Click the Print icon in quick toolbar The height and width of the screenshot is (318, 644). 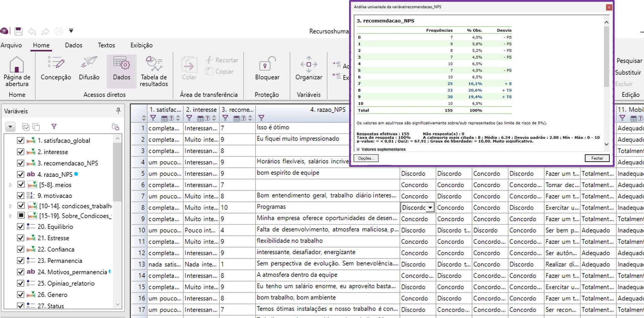pyautogui.click(x=59, y=31)
